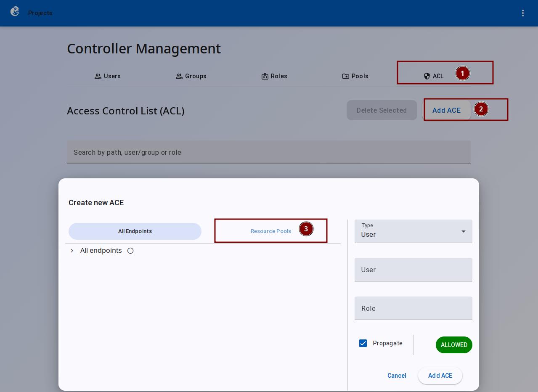Click the Add ACE button beside Delete Selected
Viewport: 538px width, 392px height.
446,110
